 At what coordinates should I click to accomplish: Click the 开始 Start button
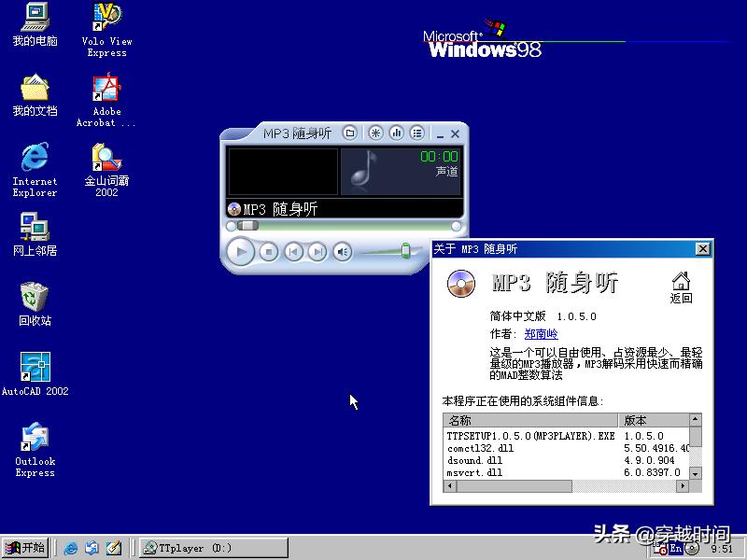[24, 548]
